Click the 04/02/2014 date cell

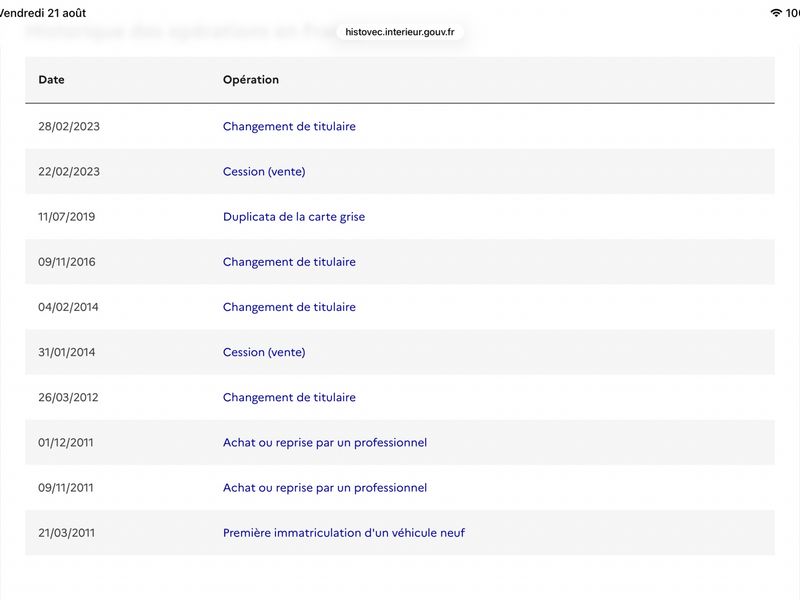68,307
